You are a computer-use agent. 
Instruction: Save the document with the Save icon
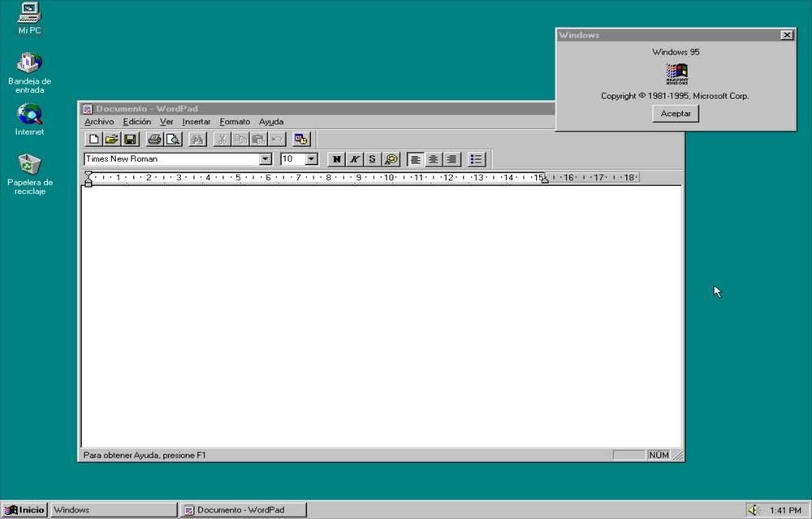pyautogui.click(x=130, y=138)
